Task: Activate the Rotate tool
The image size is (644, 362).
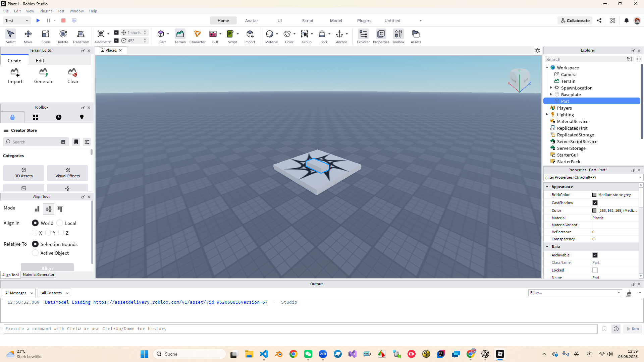Action: pyautogui.click(x=63, y=37)
